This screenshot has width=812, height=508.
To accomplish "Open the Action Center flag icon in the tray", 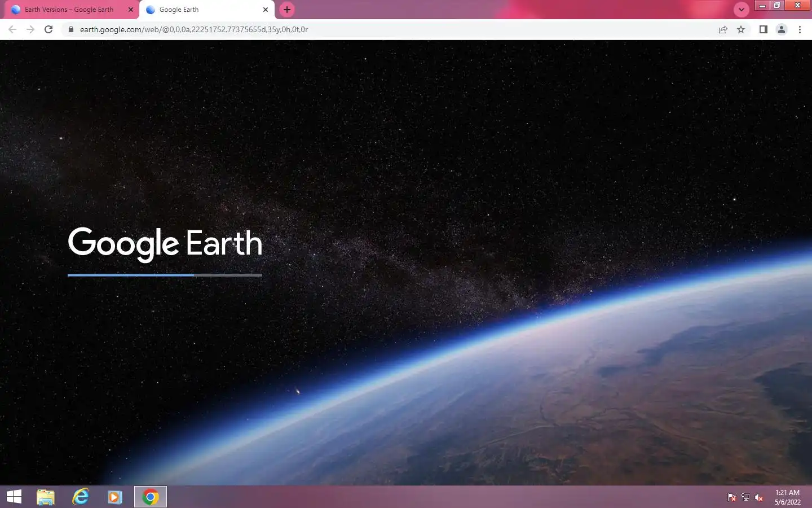I will [x=732, y=497].
